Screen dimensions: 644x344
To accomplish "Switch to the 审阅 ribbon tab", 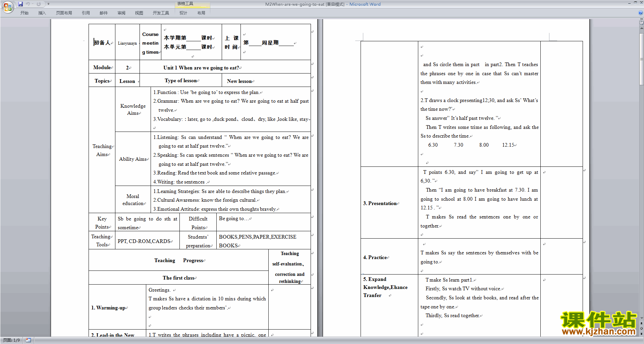I will pos(121,13).
